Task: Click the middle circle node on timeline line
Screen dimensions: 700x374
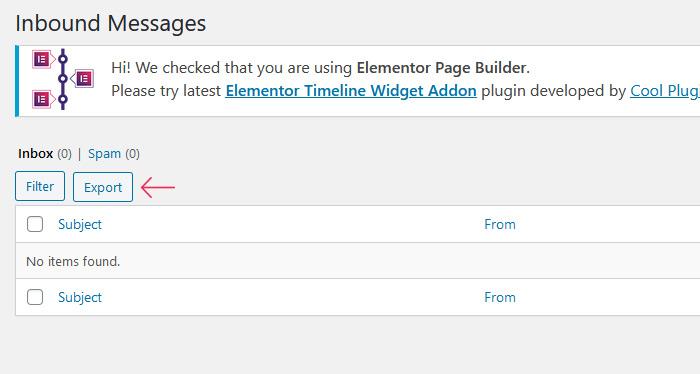Action: [63, 79]
